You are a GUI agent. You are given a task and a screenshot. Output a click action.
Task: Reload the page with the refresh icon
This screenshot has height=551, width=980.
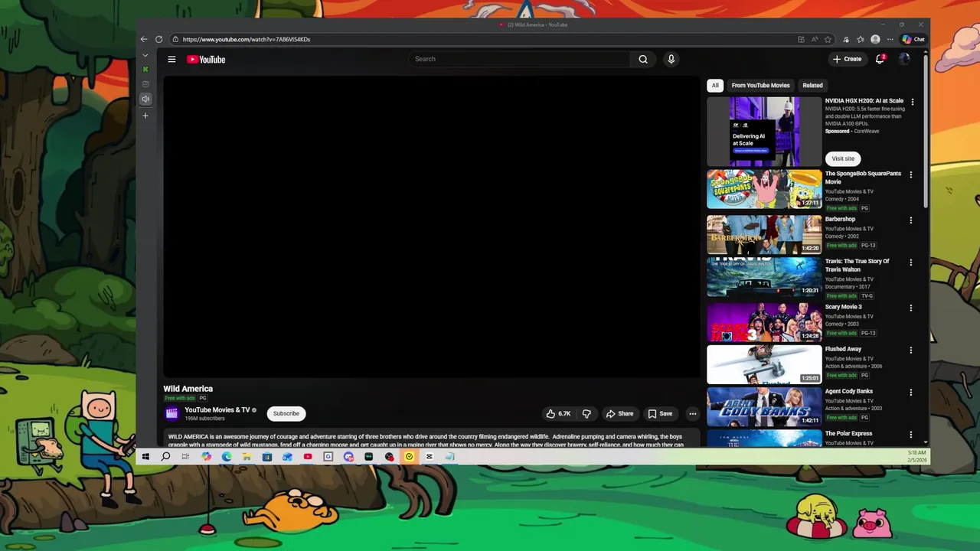coord(158,39)
